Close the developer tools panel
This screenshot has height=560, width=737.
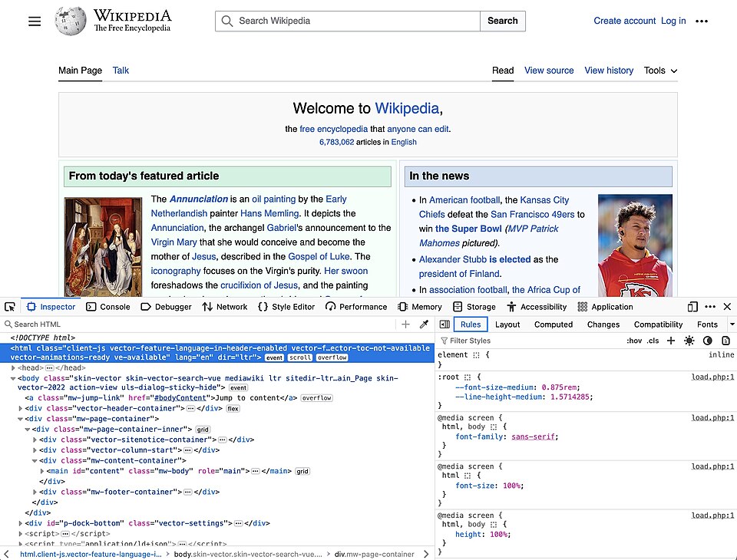(727, 307)
